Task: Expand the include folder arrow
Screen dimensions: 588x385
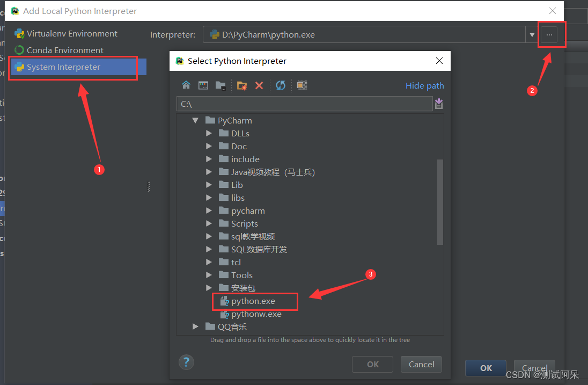Action: pyautogui.click(x=209, y=159)
